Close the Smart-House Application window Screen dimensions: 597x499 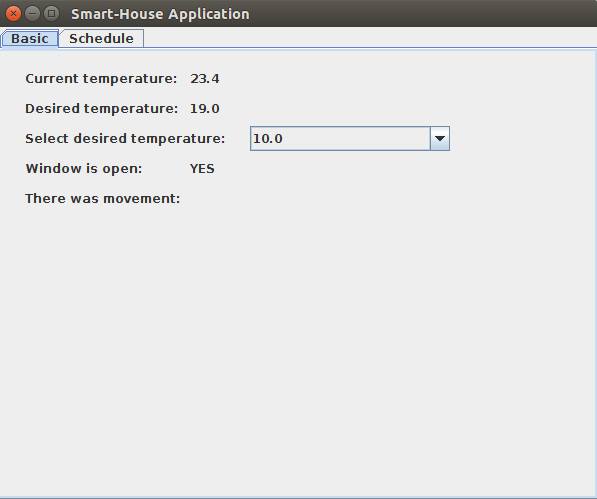[13, 14]
